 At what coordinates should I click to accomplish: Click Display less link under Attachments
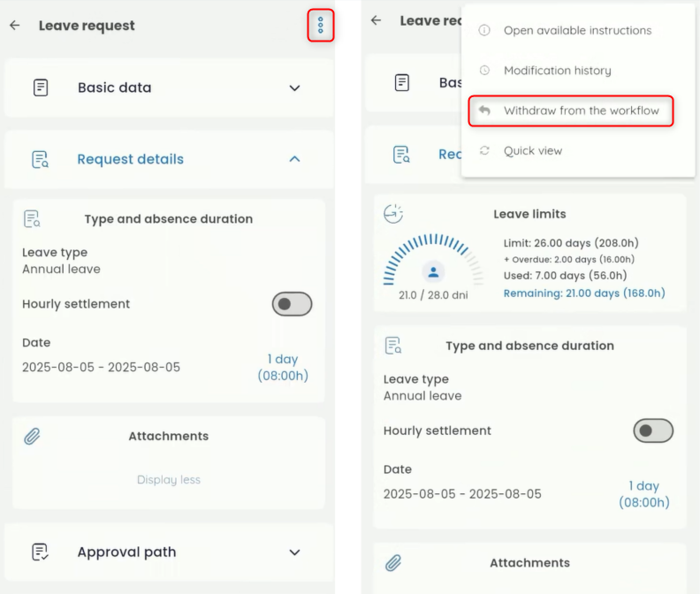[x=168, y=480]
